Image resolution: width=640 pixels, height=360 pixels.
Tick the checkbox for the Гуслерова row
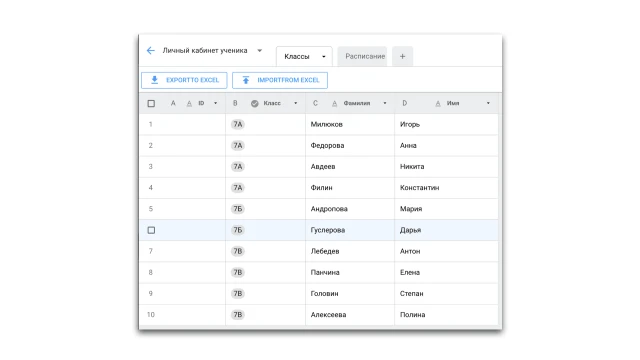[151, 230]
